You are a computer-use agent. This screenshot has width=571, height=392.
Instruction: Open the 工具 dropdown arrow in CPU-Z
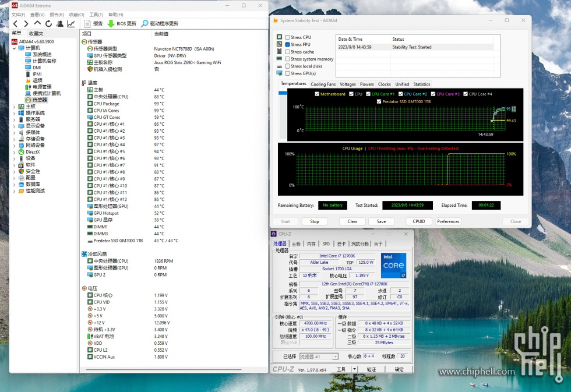point(354,369)
